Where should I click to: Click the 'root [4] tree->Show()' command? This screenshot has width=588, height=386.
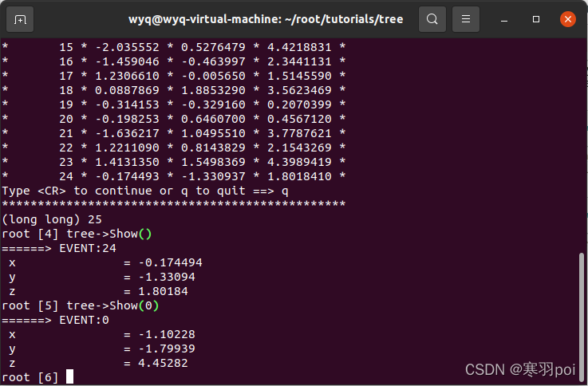pyautogui.click(x=77, y=234)
